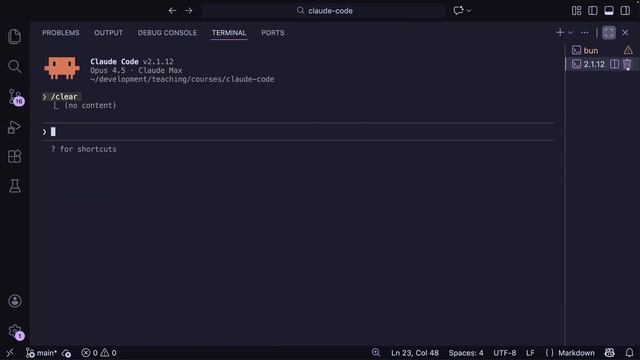Open the launch profile dropdown beside plus

tap(571, 33)
